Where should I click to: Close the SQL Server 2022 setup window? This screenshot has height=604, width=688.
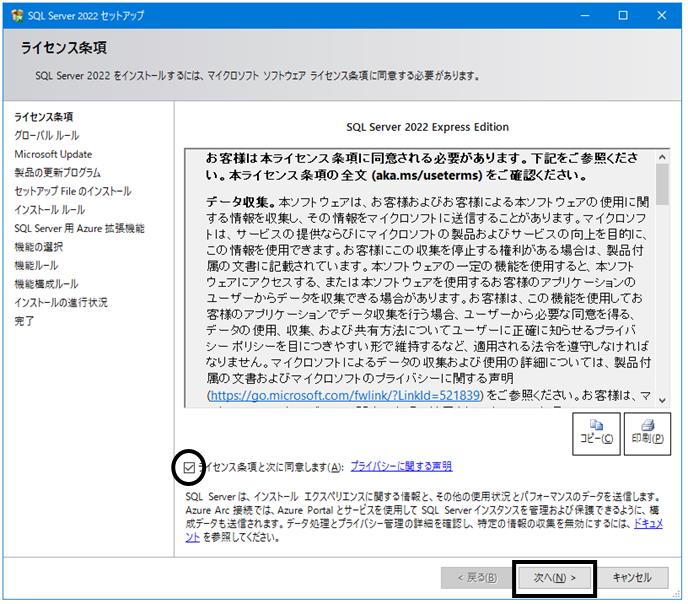662,15
